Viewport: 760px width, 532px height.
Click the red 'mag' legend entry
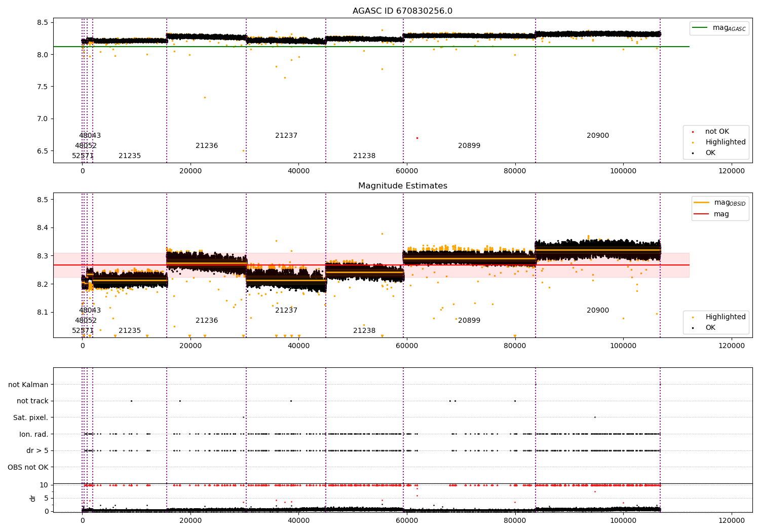(x=711, y=214)
